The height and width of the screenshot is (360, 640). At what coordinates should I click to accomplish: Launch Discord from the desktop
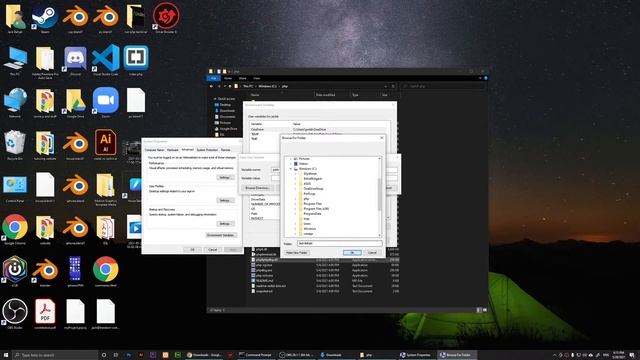(x=75, y=60)
